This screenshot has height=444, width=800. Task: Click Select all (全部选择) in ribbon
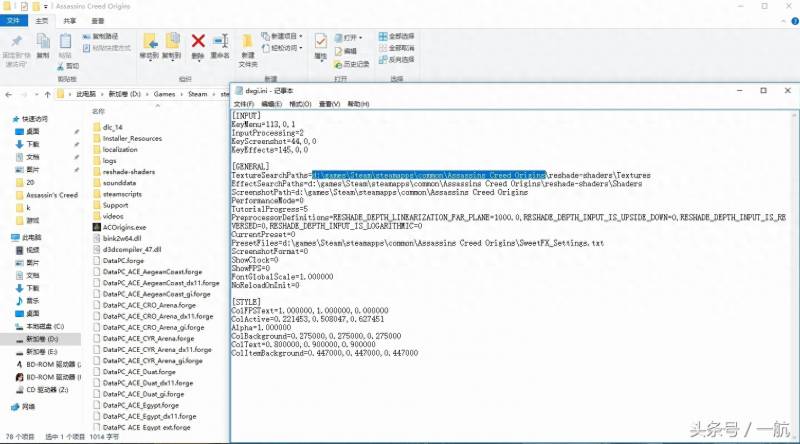coord(396,36)
